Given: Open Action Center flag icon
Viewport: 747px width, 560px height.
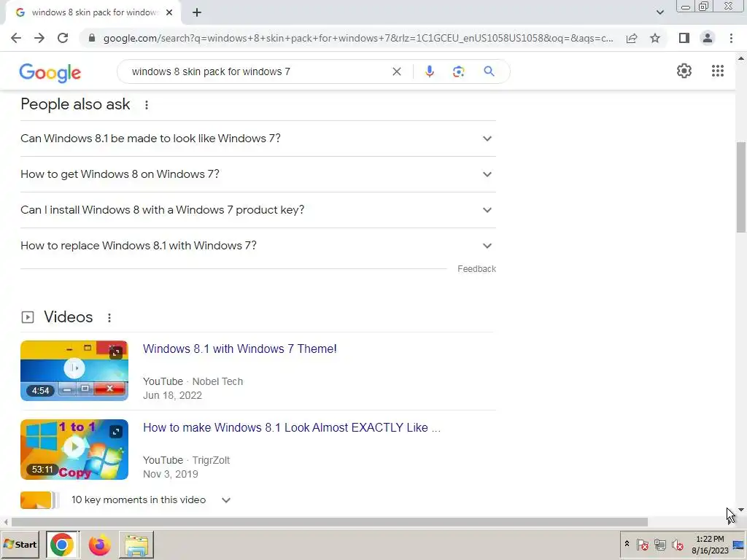Looking at the screenshot, I should (x=642, y=544).
